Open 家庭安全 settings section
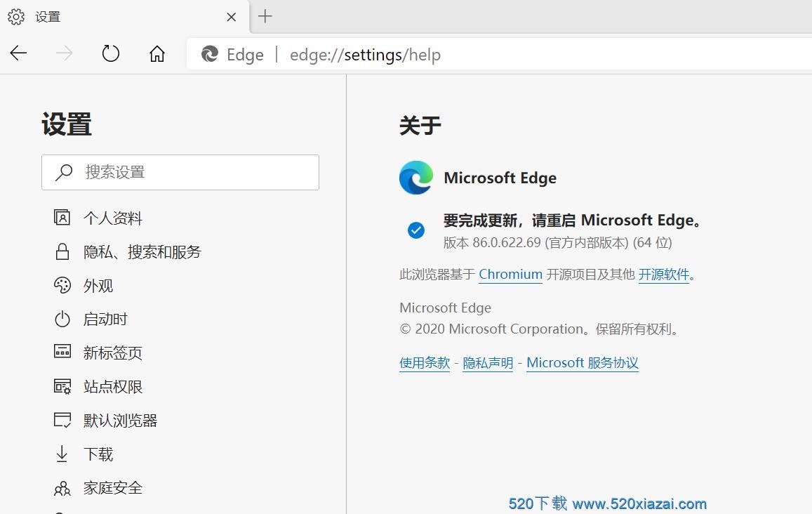Image resolution: width=812 pixels, height=514 pixels. click(113, 488)
